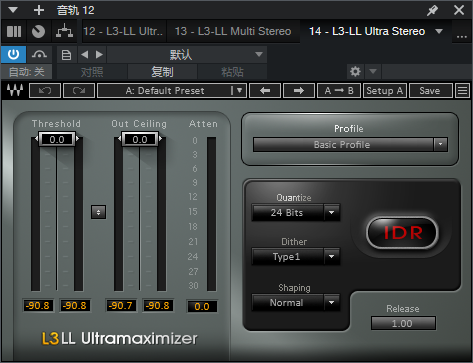Open the Profile dropdown arrow
The width and height of the screenshot is (473, 363).
[441, 145]
